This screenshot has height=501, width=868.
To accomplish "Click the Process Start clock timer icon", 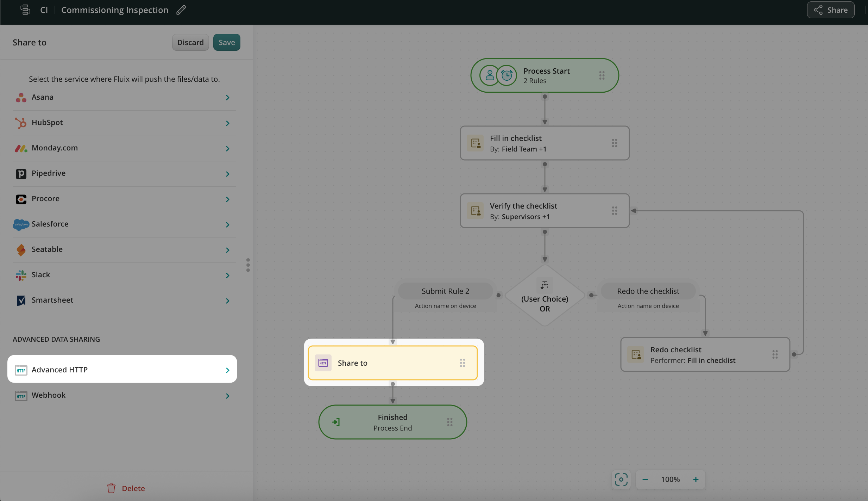I will point(507,75).
